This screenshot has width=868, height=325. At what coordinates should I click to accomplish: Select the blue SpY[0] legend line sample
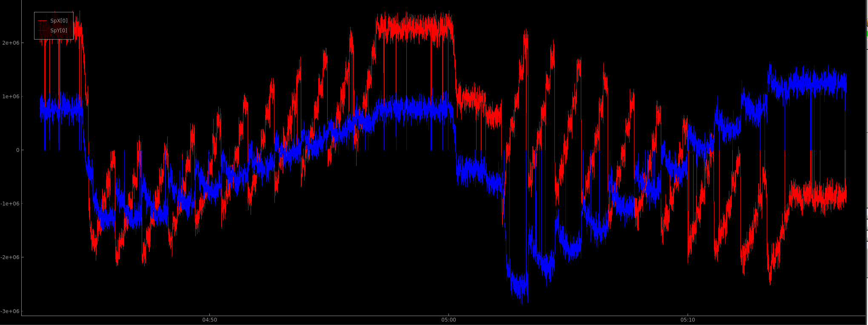43,31
